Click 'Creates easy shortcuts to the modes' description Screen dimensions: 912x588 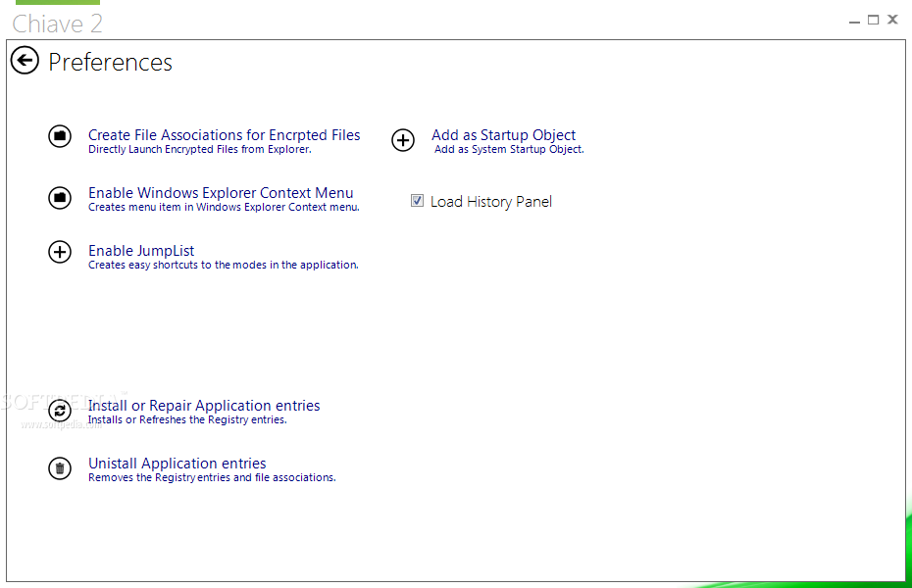[224, 265]
